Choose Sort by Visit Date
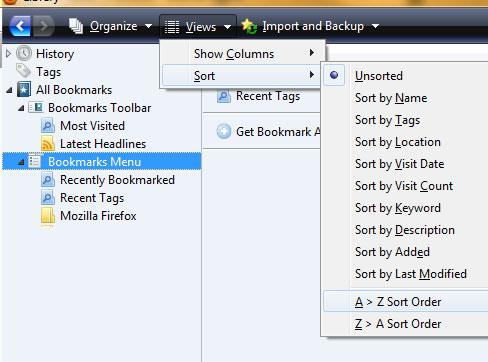488x362 pixels. coord(399,164)
